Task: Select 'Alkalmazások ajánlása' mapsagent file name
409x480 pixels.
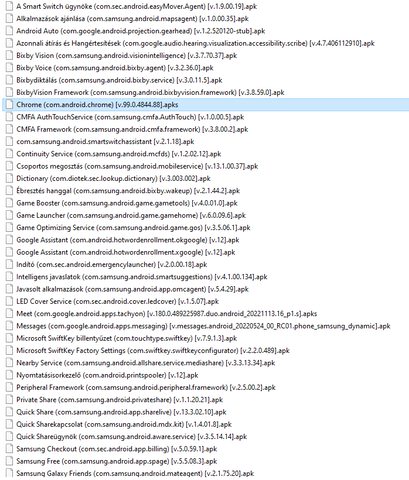Action: tap(132, 19)
